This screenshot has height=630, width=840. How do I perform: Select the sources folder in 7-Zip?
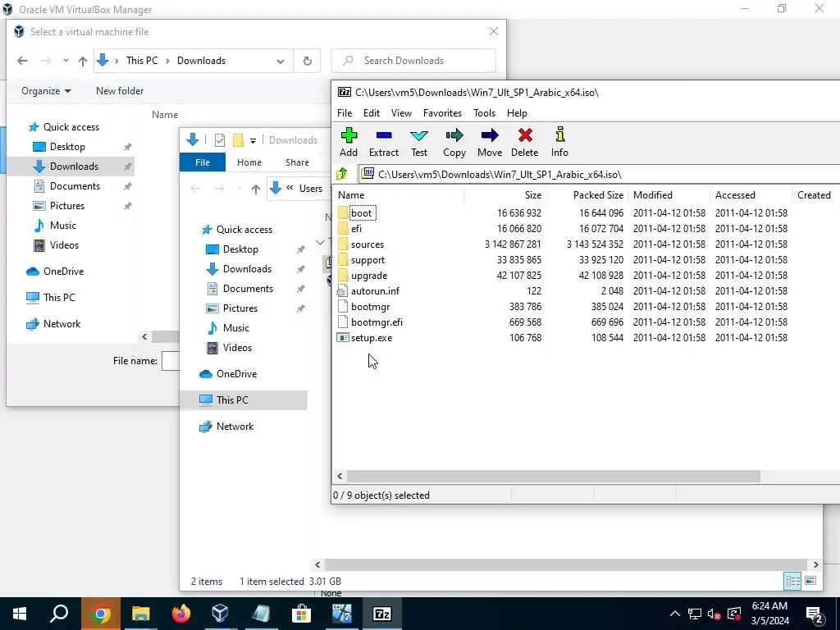367,244
